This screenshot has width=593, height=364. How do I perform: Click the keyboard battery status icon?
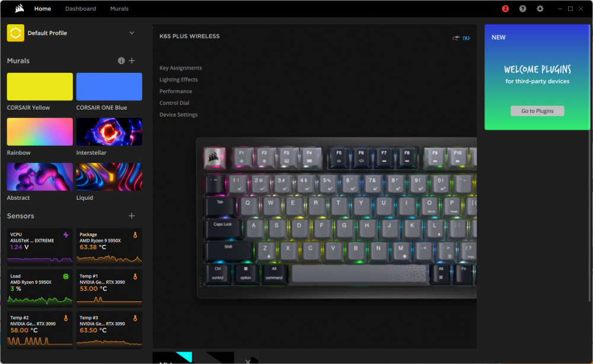click(466, 38)
